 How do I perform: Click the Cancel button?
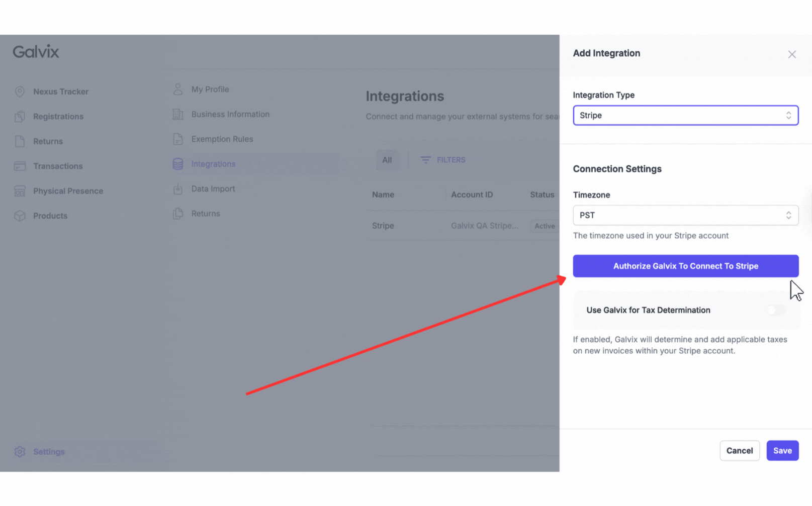click(x=739, y=451)
